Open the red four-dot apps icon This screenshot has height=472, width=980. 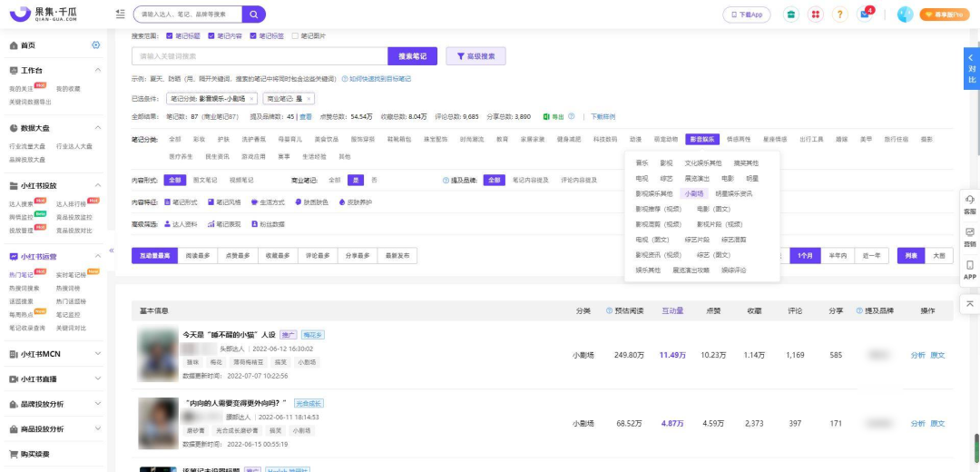tap(815, 15)
